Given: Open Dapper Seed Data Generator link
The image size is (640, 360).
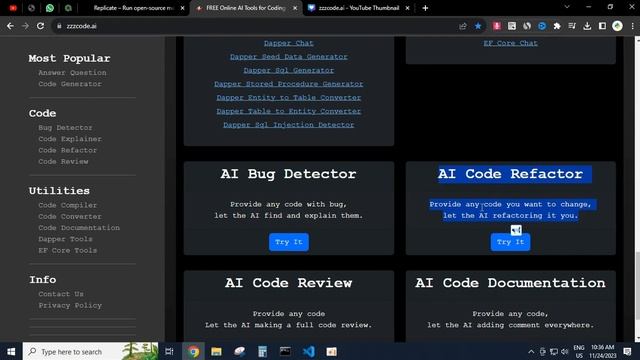Looking at the screenshot, I should pos(289,57).
